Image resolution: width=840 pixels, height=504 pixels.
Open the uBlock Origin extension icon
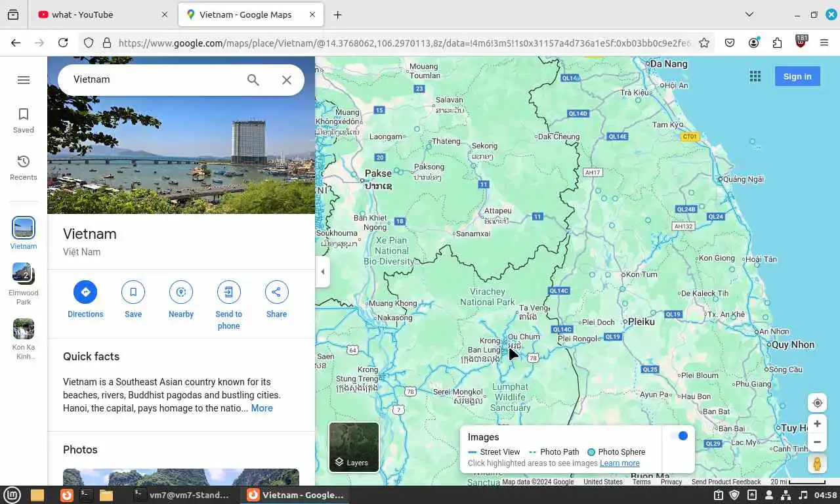click(x=801, y=42)
